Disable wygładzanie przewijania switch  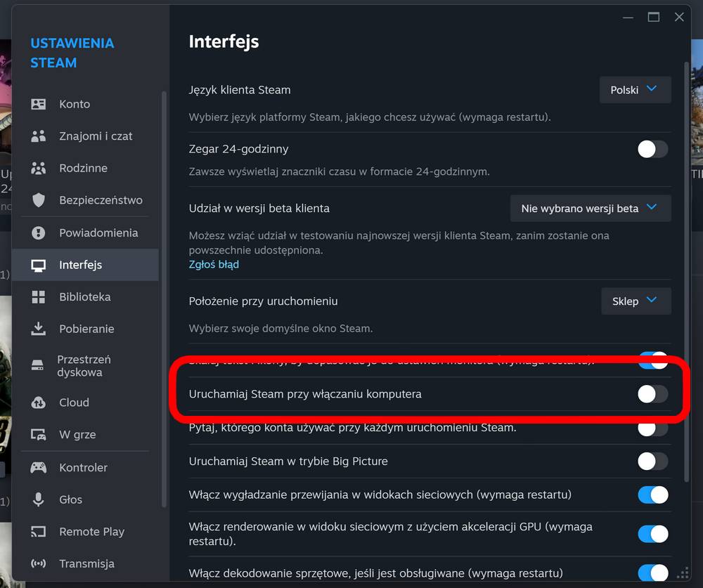click(653, 495)
